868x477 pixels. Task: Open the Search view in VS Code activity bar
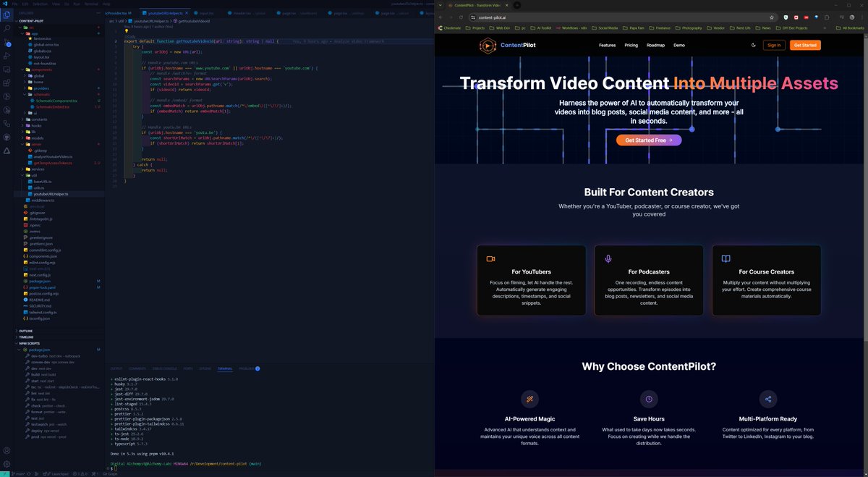(7, 28)
